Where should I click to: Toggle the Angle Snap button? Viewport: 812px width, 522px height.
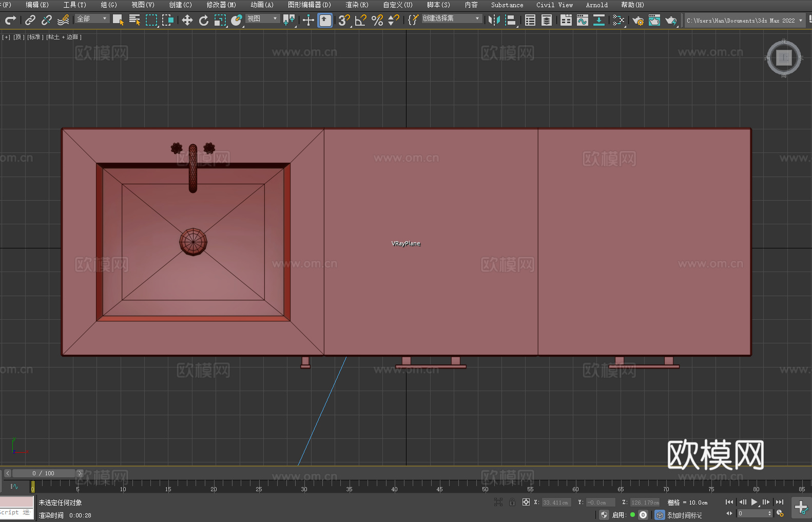tap(361, 20)
